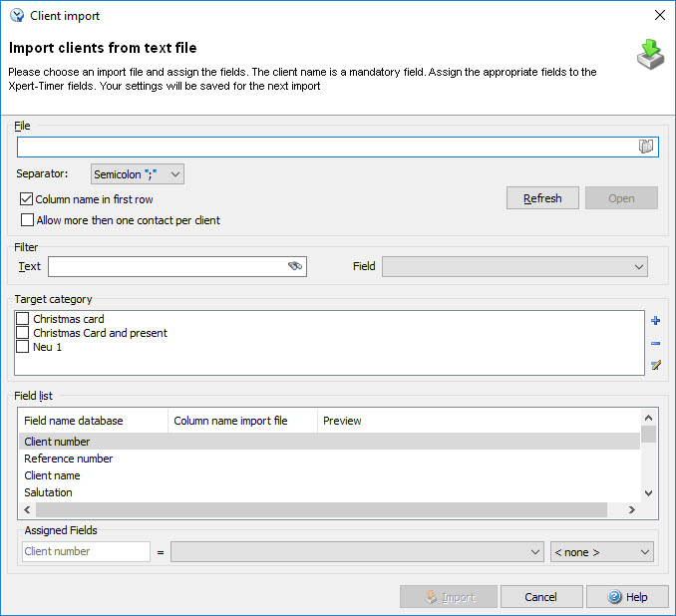Check the Christmas card category
676x616 pixels.
(22, 319)
